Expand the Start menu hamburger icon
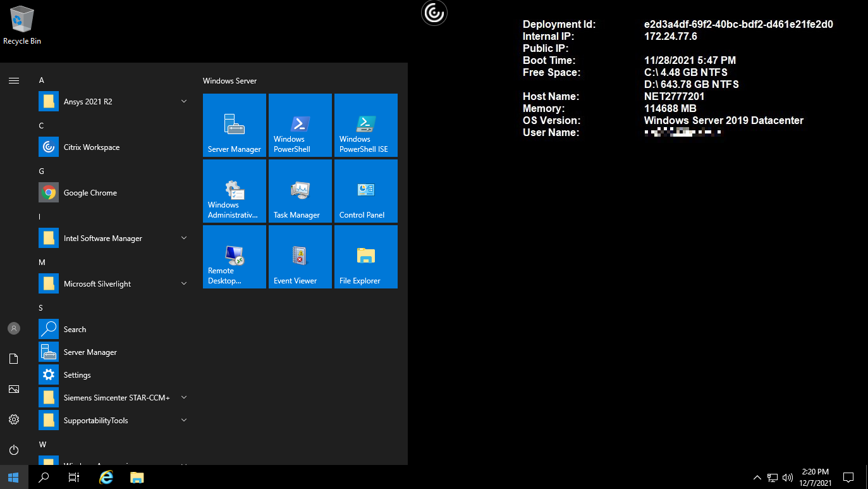Screen dimensions: 868x489 click(x=14, y=80)
